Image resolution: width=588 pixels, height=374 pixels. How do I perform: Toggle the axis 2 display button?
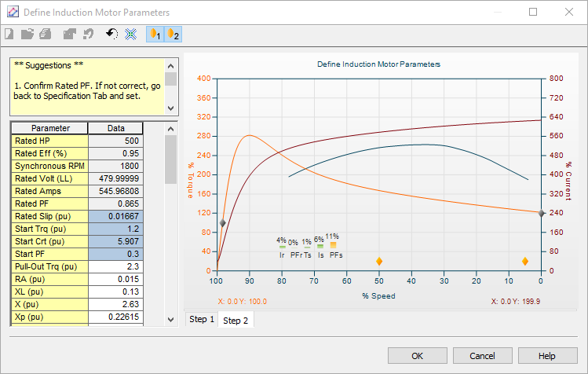click(173, 35)
